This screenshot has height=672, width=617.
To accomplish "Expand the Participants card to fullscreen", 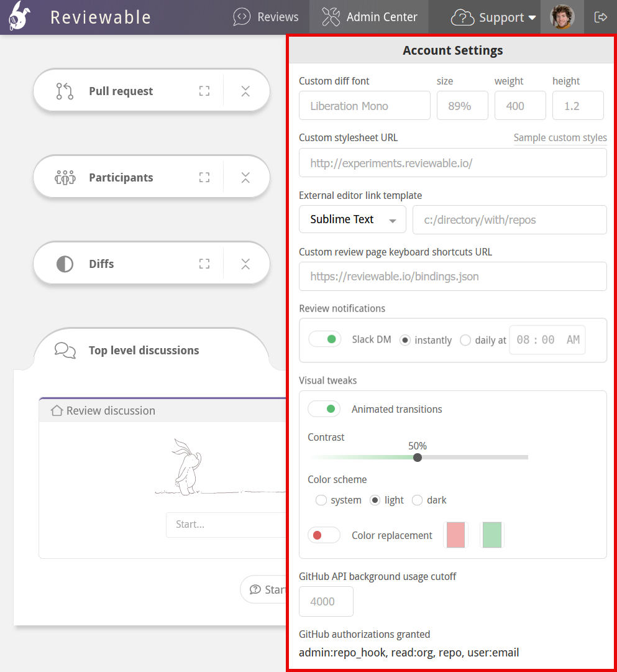I will click(x=204, y=177).
